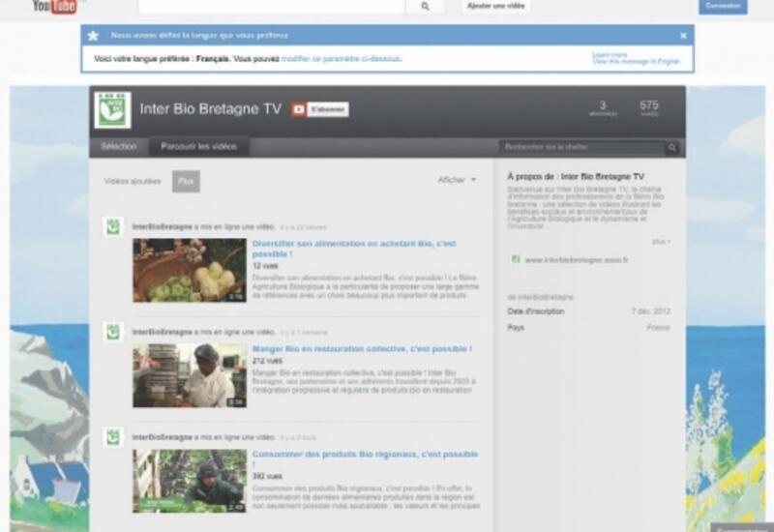Open Diversifier son alimentation en achetant Bio title
774x532 pixels.
(354, 249)
